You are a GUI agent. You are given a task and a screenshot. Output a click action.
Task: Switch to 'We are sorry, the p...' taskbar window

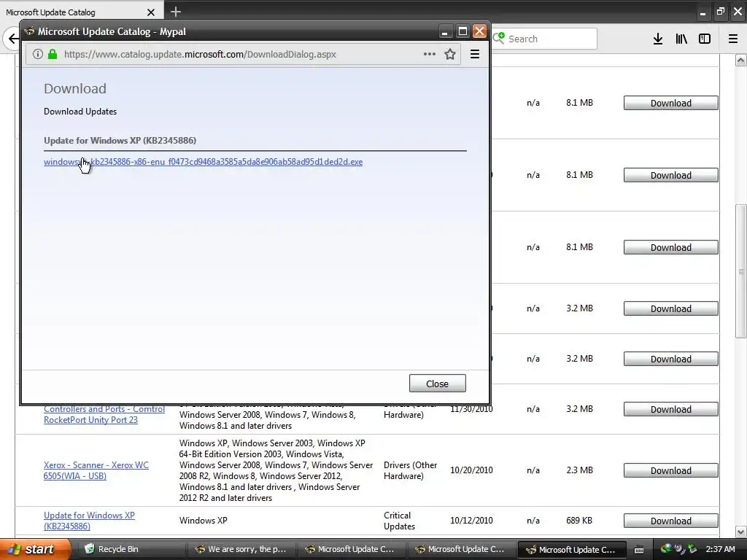pos(241,549)
